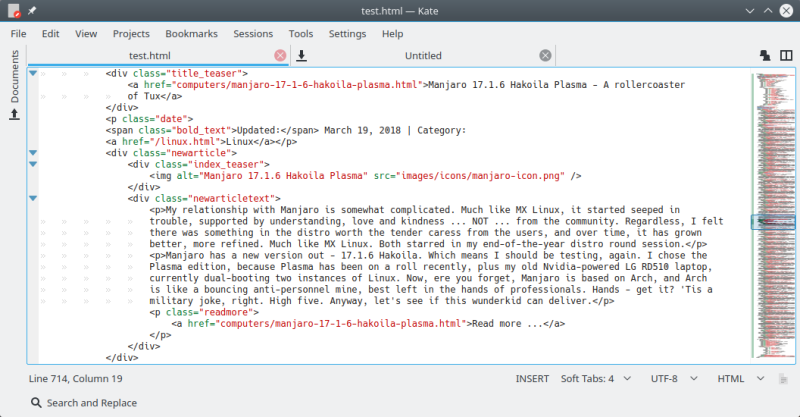Click the magnifier icon for Search and Replace
Image resolution: width=800 pixels, height=417 pixels.
[x=36, y=402]
